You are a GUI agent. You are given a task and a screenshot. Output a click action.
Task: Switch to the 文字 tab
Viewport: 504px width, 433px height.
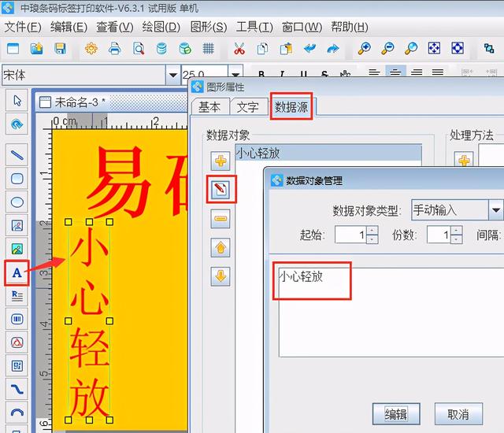coord(248,107)
